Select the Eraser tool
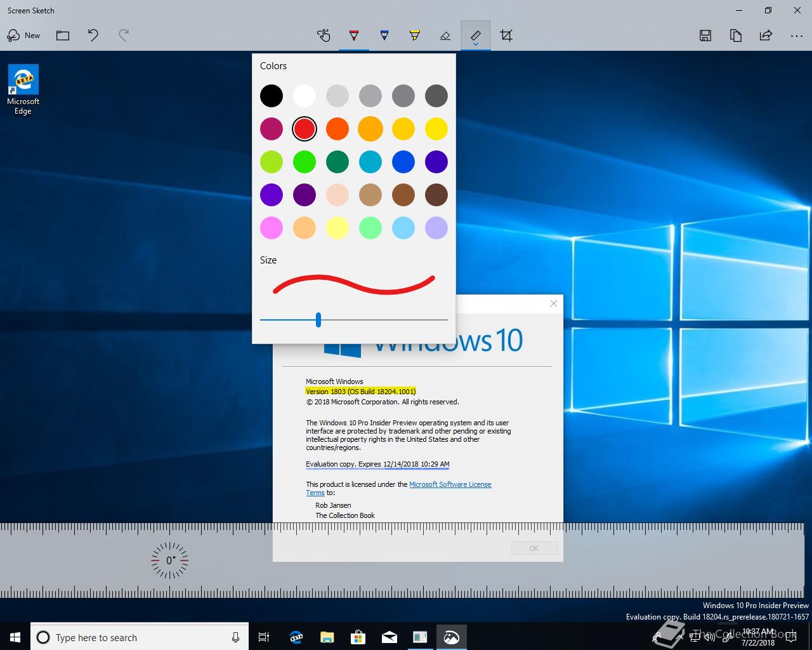 pyautogui.click(x=445, y=36)
